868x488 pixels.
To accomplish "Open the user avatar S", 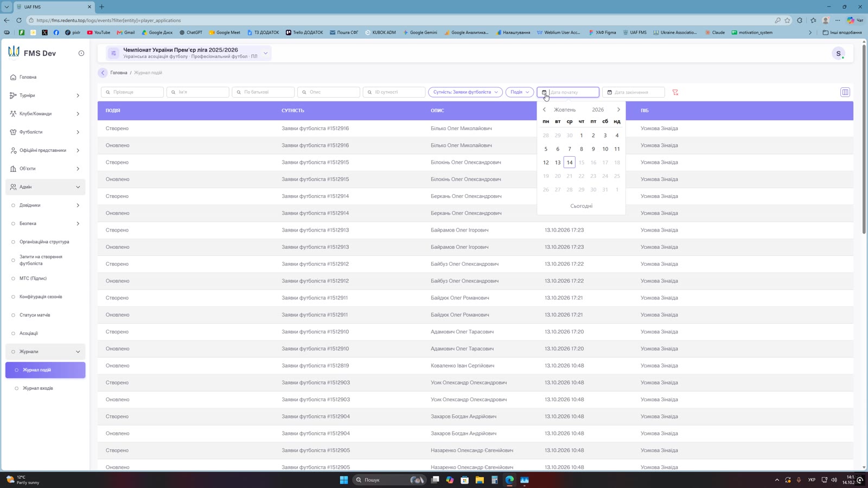I will point(838,53).
